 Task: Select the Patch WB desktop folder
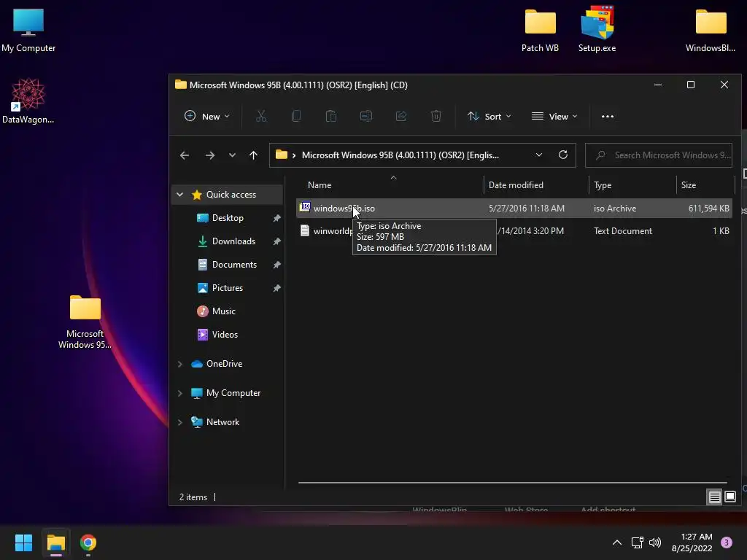pyautogui.click(x=541, y=30)
